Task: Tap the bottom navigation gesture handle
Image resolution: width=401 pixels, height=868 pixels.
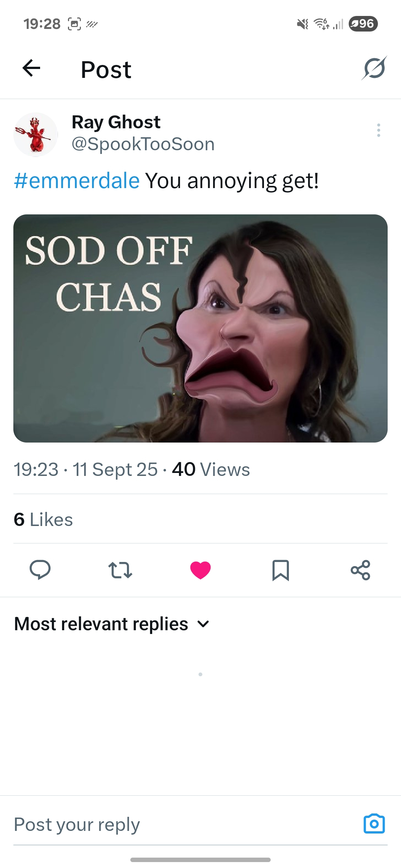Action: (x=200, y=859)
